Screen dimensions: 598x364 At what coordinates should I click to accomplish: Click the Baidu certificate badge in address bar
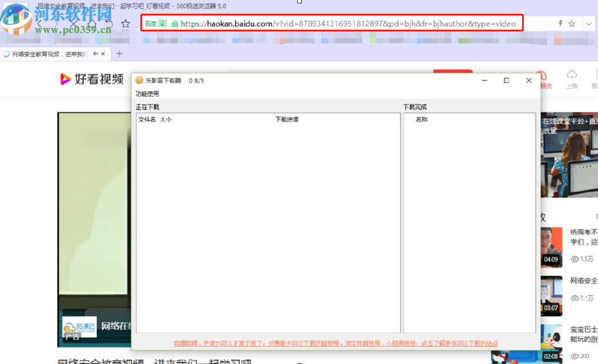[155, 23]
